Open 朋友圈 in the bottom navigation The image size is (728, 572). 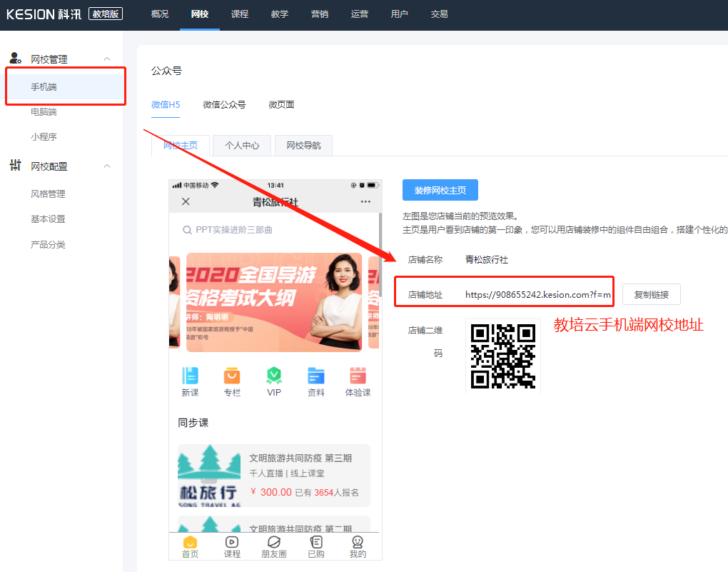[x=273, y=543]
